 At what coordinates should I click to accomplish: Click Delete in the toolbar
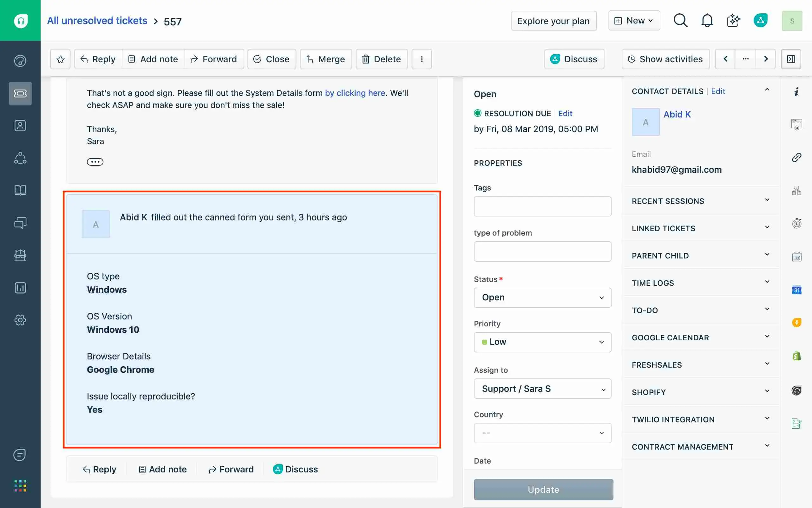[382, 59]
